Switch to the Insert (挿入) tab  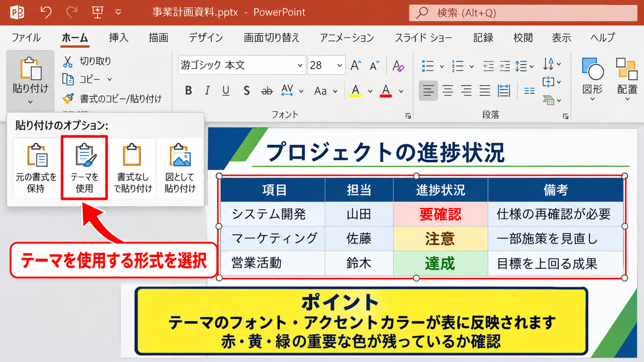119,38
